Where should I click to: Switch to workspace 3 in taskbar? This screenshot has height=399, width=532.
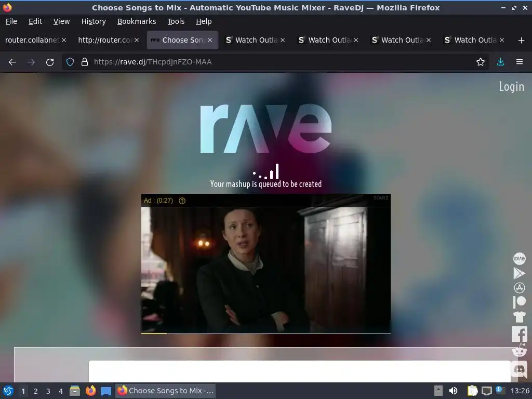(x=48, y=391)
